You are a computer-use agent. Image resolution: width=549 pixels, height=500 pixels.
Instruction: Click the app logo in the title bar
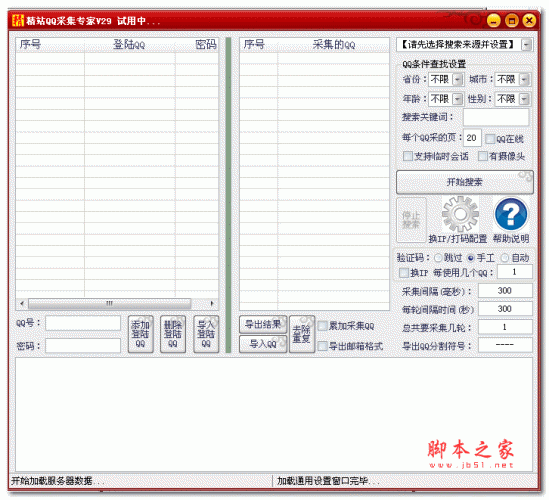[x=18, y=21]
